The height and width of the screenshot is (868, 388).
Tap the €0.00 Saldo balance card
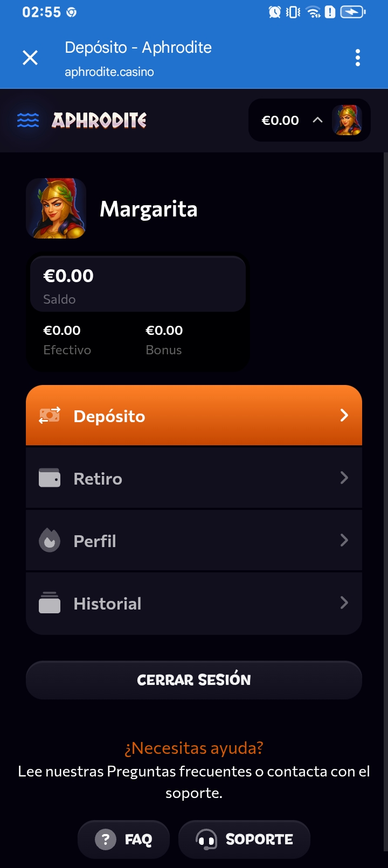click(138, 284)
